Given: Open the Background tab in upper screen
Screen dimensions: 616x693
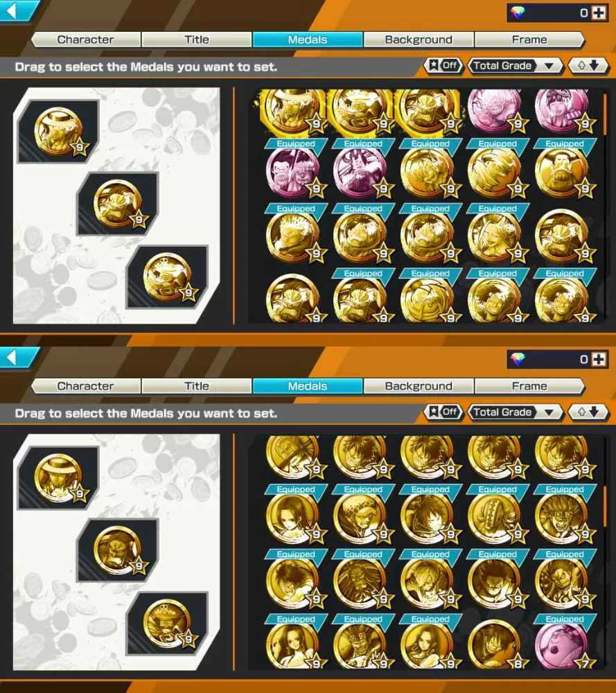Looking at the screenshot, I should (419, 40).
